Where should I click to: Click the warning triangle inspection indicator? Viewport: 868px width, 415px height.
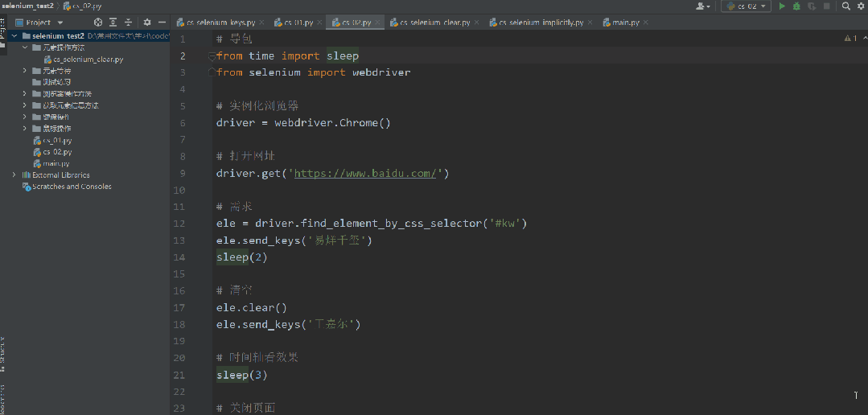click(848, 38)
